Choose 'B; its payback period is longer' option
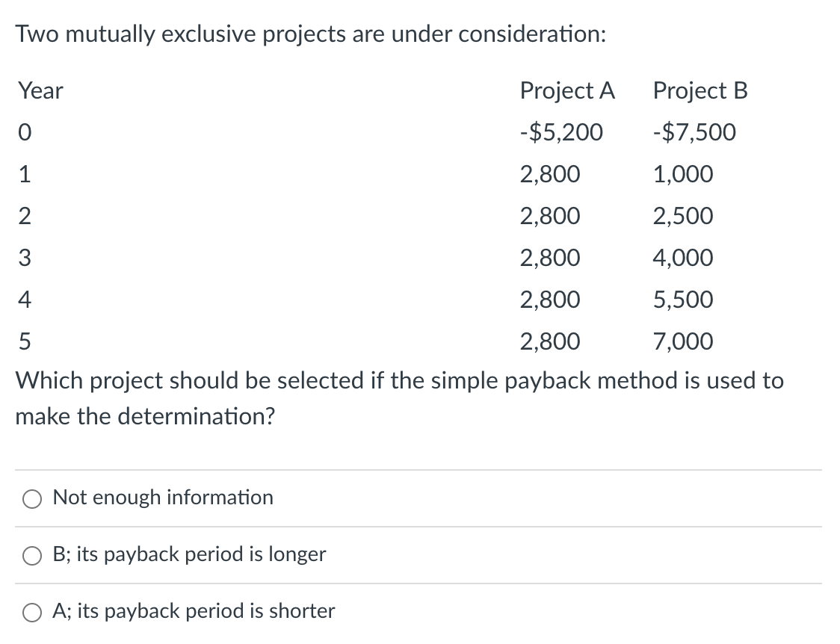 [x=31, y=556]
